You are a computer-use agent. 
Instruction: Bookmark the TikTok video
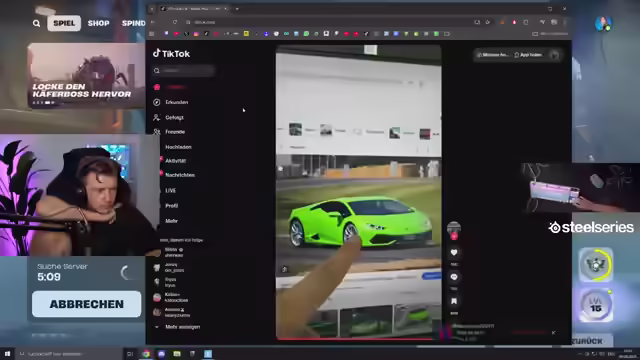tap(454, 301)
